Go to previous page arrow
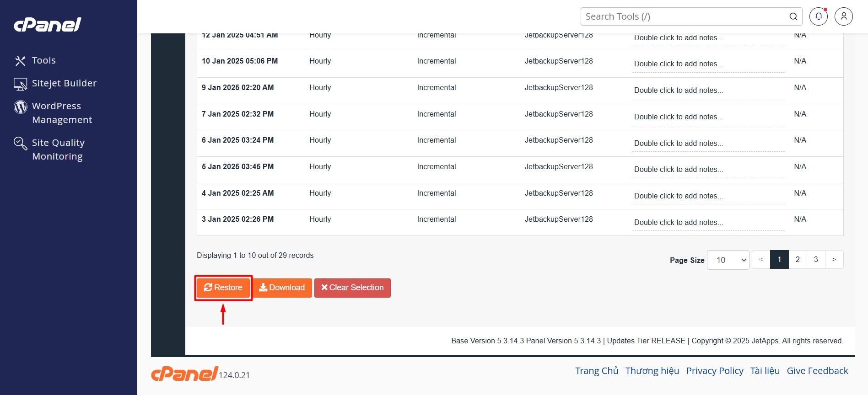Viewport: 868px width, 395px height. (761, 259)
